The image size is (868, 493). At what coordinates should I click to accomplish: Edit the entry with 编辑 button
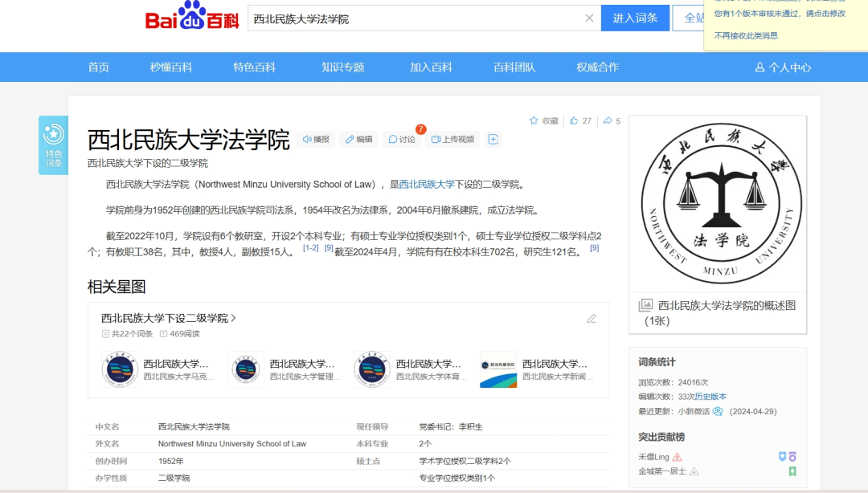pos(358,140)
